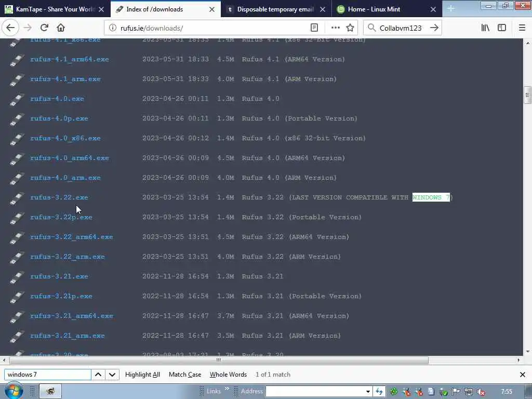Open the Firefox hamburger menu
This screenshot has height=399, width=532.
tap(522, 28)
